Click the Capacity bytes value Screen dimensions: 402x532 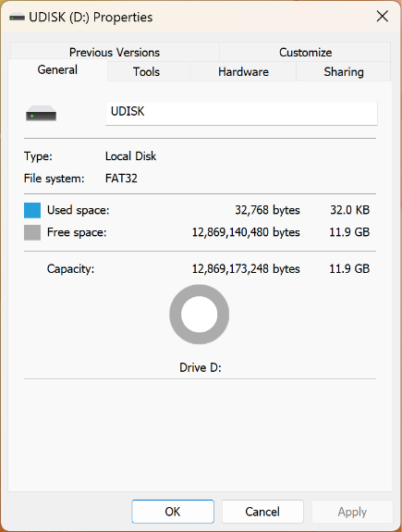[x=246, y=269]
